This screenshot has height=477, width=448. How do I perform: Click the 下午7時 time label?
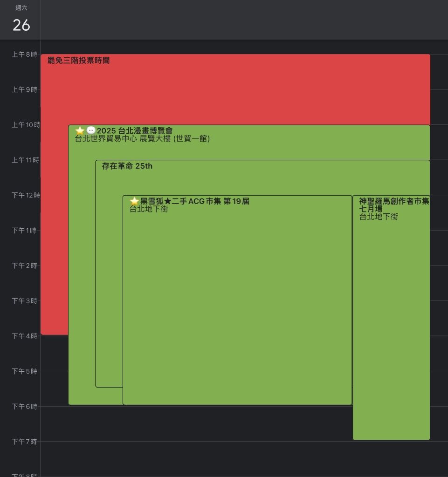pyautogui.click(x=24, y=442)
